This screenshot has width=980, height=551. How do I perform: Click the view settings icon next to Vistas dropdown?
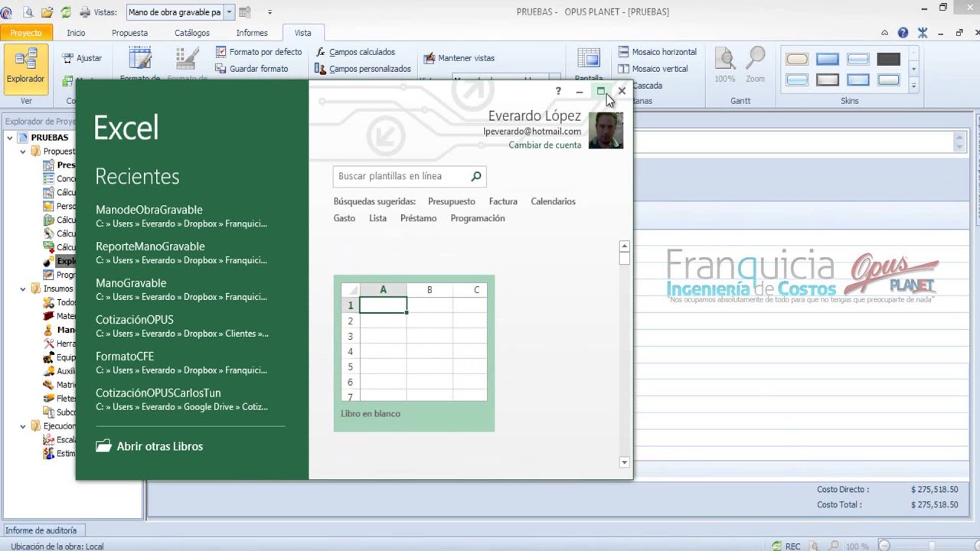point(245,12)
